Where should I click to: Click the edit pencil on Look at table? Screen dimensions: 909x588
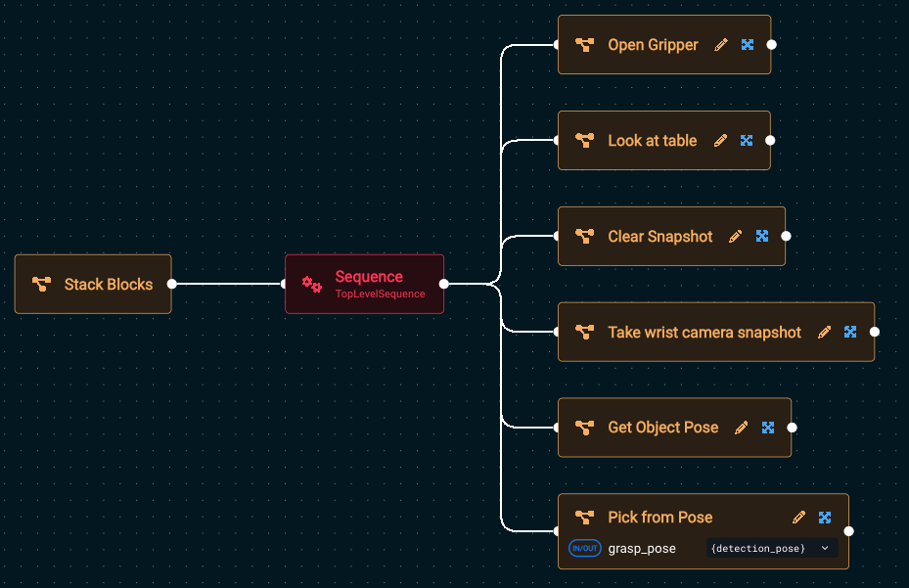[x=720, y=140]
